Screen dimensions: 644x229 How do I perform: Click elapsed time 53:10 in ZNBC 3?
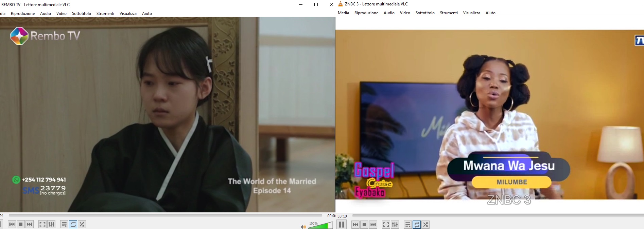342,216
